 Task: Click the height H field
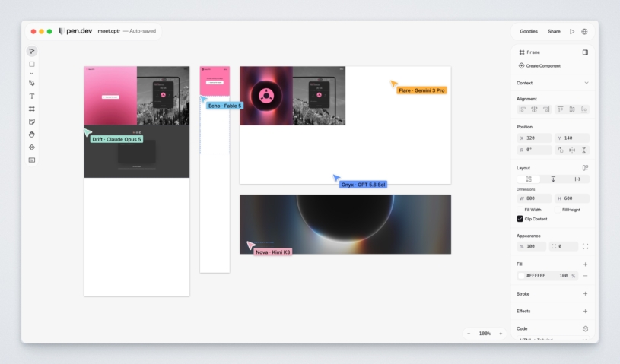click(x=572, y=198)
